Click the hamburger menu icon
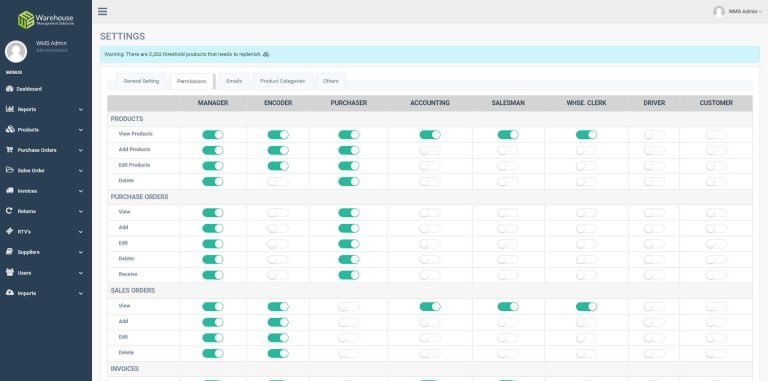 coord(102,11)
